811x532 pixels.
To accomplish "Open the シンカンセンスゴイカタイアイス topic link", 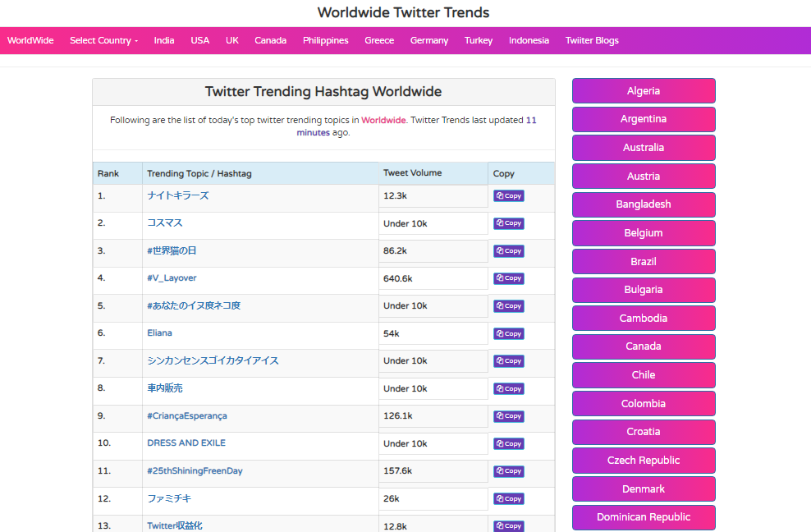I will 213,360.
